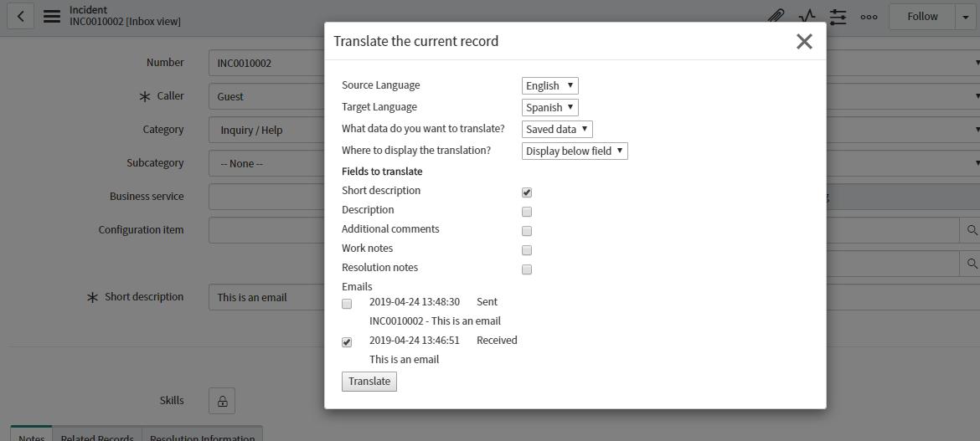
Task: Click the Follow button
Action: click(x=922, y=17)
